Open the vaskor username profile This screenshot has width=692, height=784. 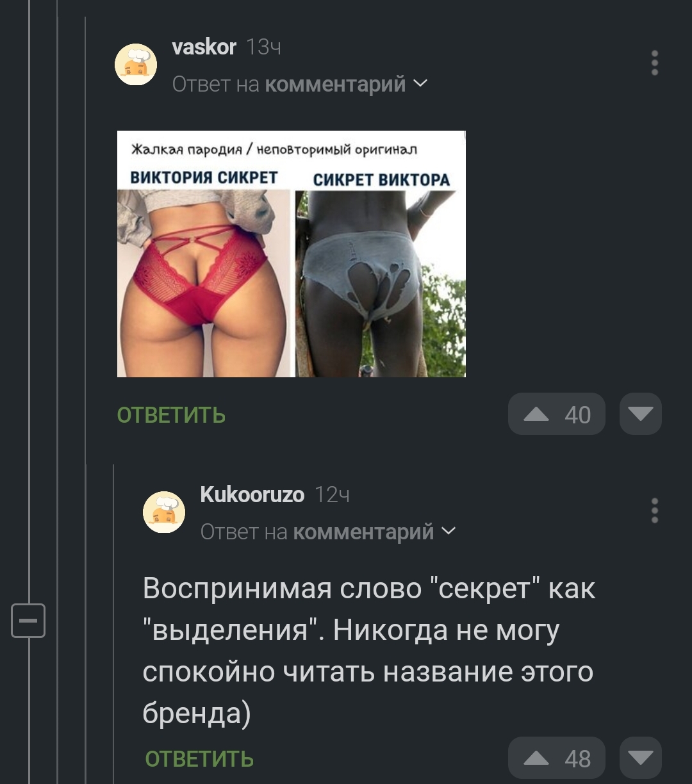tap(204, 47)
